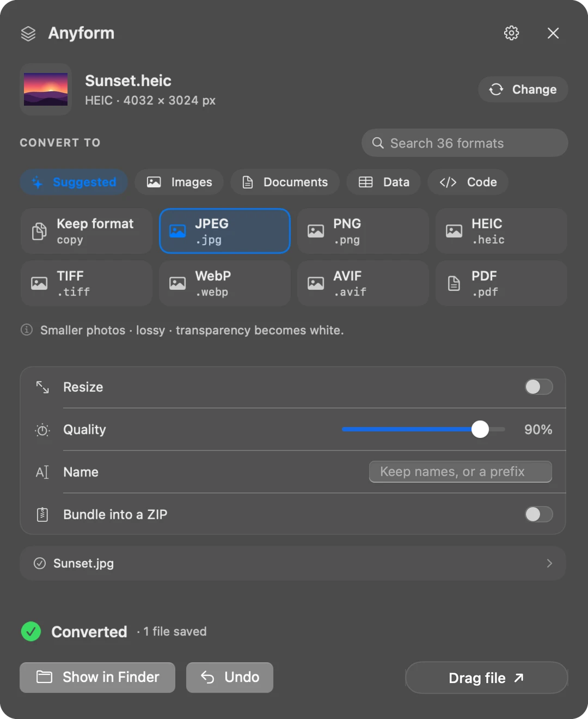Undo the conversion
This screenshot has height=719, width=588.
pyautogui.click(x=230, y=677)
